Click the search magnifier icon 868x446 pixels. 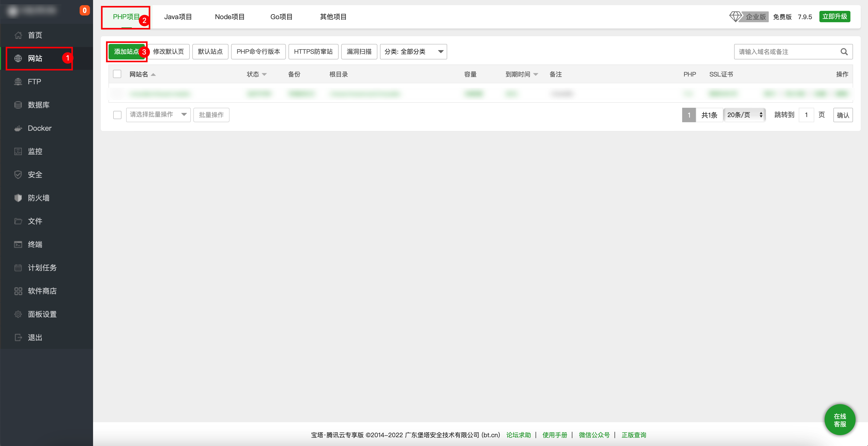844,52
